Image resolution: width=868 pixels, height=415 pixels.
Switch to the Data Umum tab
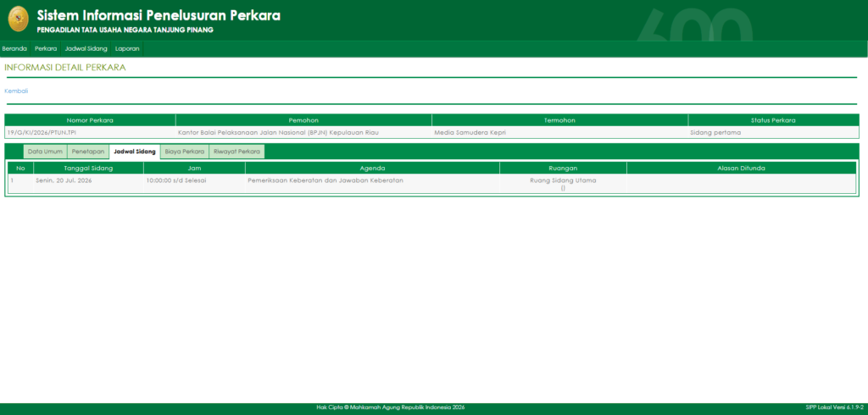click(x=46, y=152)
